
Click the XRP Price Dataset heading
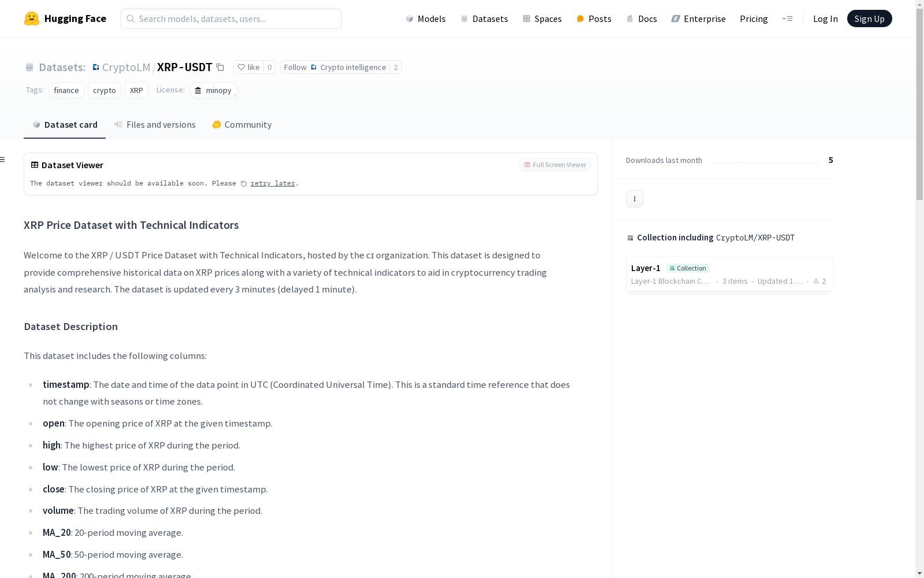click(x=131, y=225)
